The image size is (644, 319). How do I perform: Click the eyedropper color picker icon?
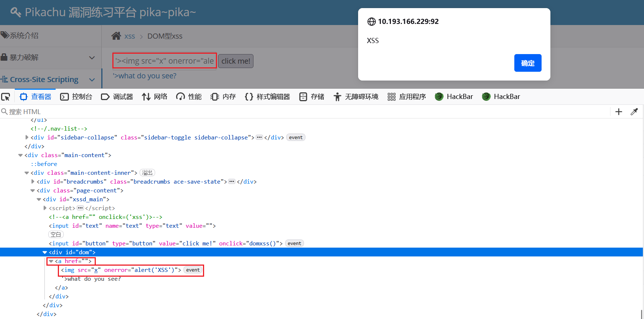634,112
